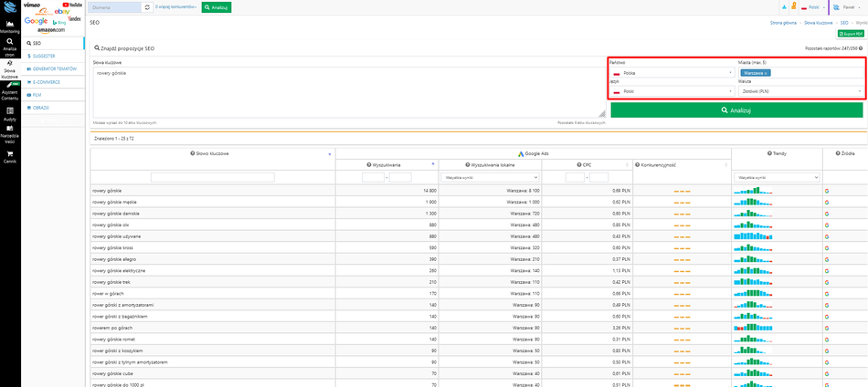Remove the Warszawa city tag

click(x=764, y=72)
